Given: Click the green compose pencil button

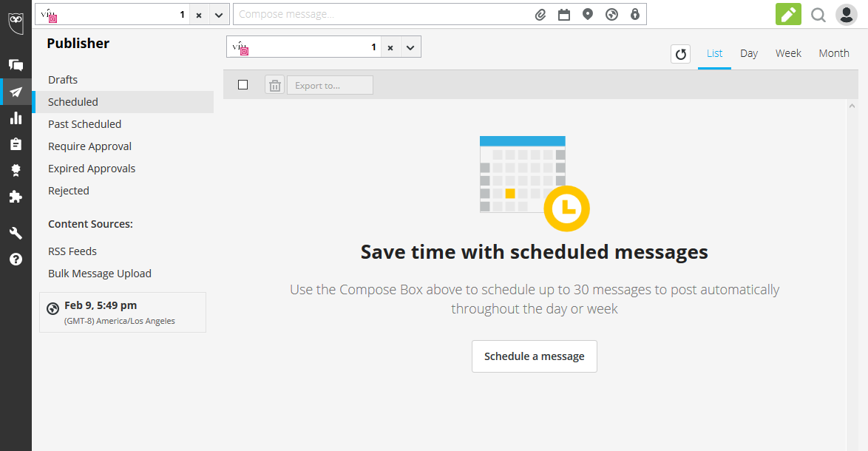Looking at the screenshot, I should (x=788, y=14).
